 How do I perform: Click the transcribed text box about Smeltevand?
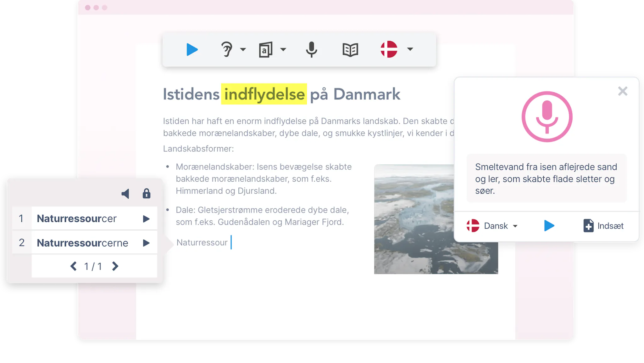[x=547, y=179]
